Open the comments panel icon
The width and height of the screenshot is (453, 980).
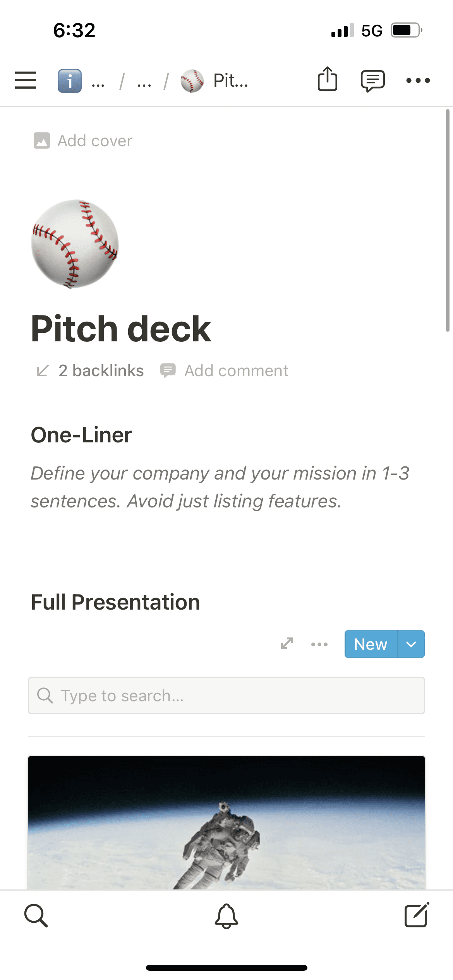372,80
